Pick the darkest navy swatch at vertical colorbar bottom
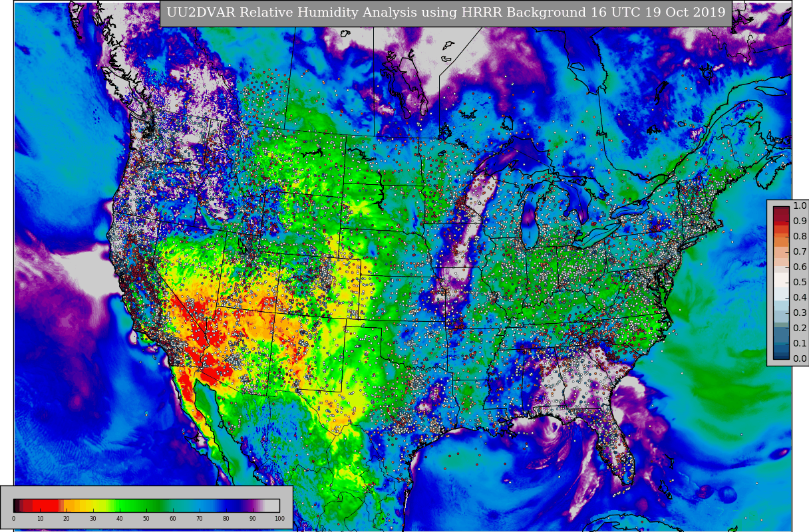The height and width of the screenshot is (532, 809). coord(781,356)
